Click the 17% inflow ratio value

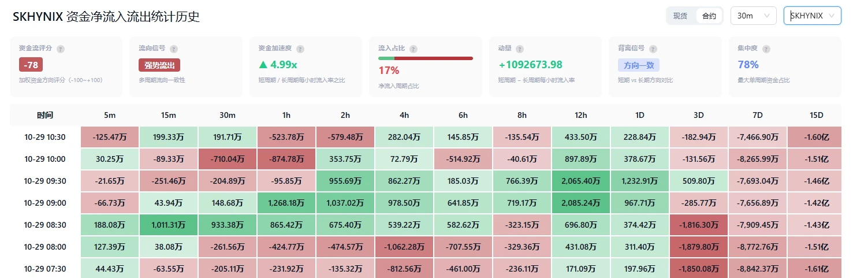[x=389, y=71]
